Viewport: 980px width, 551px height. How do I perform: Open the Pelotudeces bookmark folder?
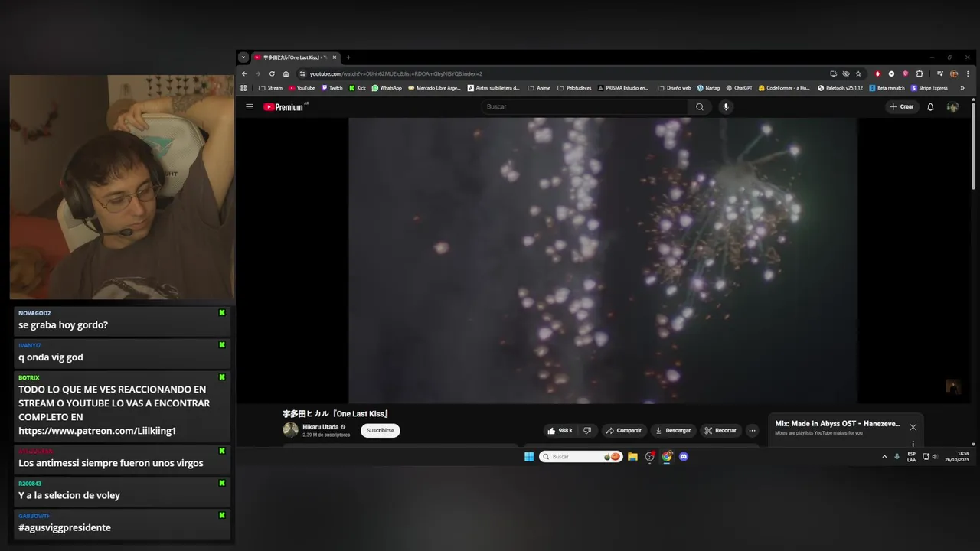coord(574,88)
